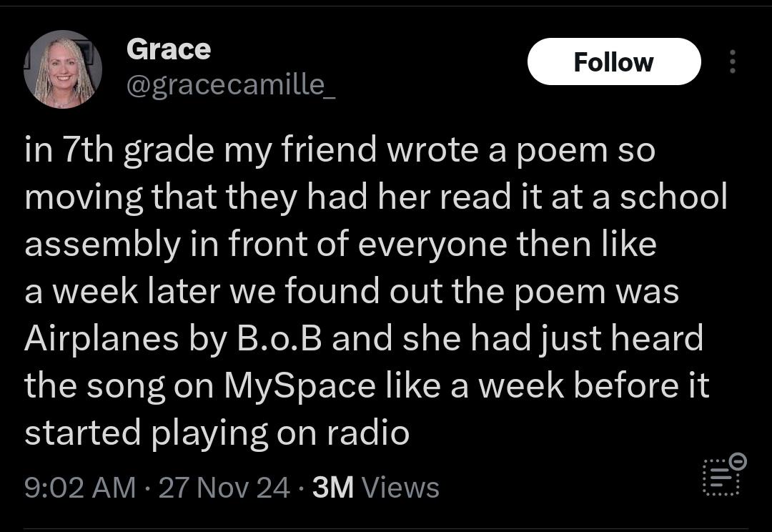Open the 9:02 AM timestamp link
Screen dimensions: 772x532
[x=80, y=488]
